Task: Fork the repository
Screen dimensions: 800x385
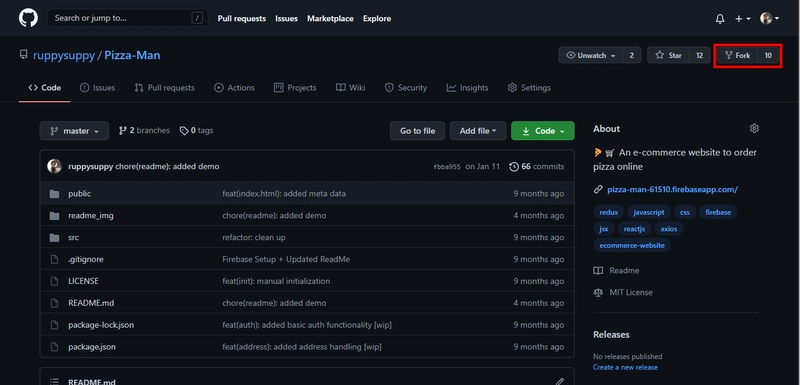Action: pos(738,55)
